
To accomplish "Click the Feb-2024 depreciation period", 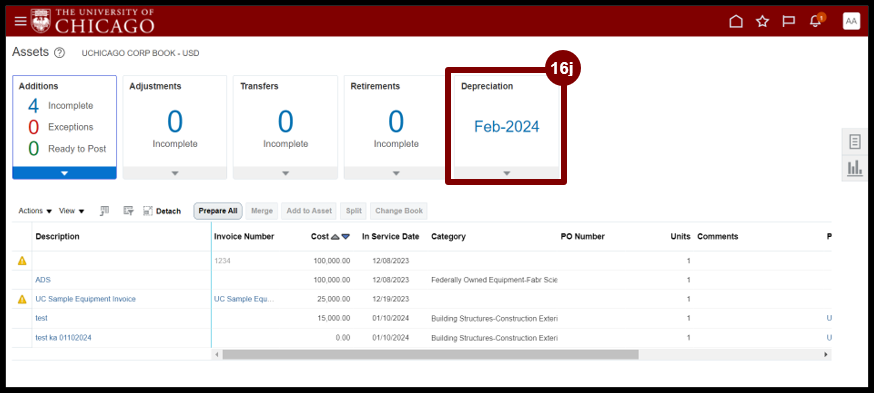I will (507, 127).
